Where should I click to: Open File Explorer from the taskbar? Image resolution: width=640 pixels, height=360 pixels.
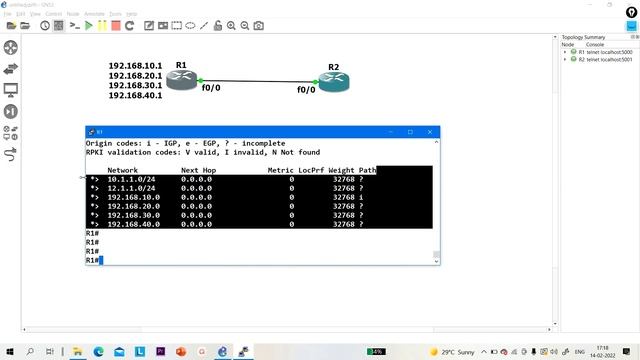[77, 351]
